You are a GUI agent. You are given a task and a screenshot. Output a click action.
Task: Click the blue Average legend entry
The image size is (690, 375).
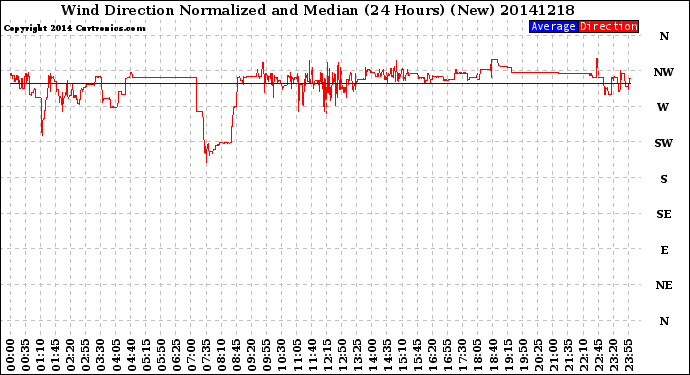point(553,26)
